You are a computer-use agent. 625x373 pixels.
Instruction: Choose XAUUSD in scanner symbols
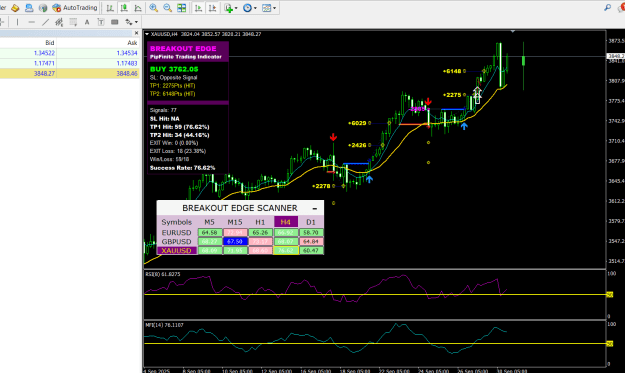177,251
